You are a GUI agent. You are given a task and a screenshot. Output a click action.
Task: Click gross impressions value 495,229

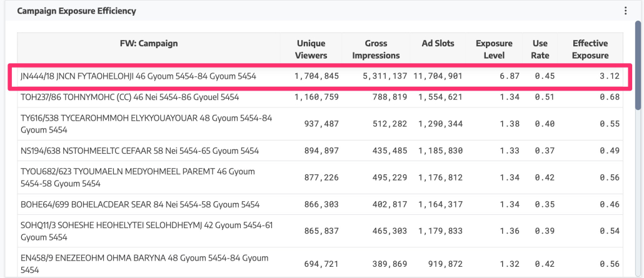coord(388,177)
